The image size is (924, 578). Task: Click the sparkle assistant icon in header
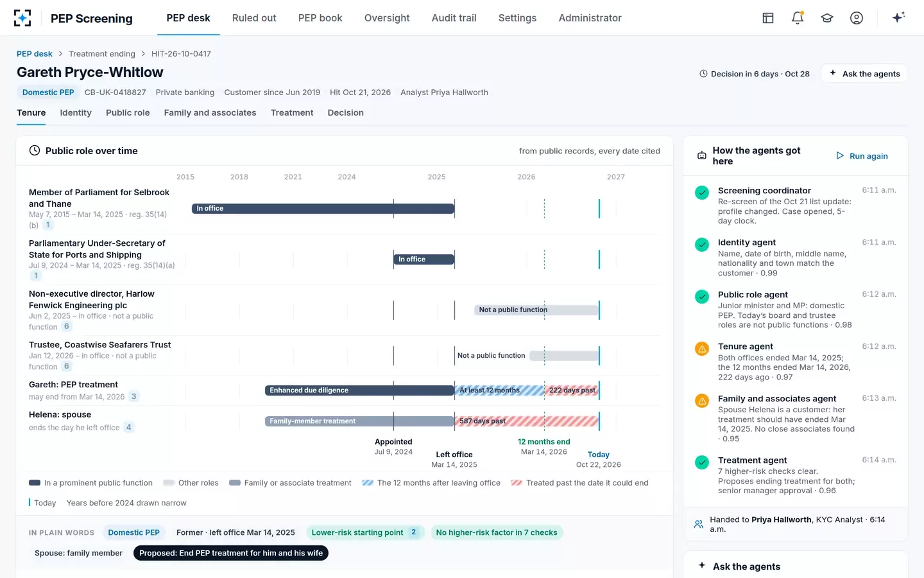898,17
